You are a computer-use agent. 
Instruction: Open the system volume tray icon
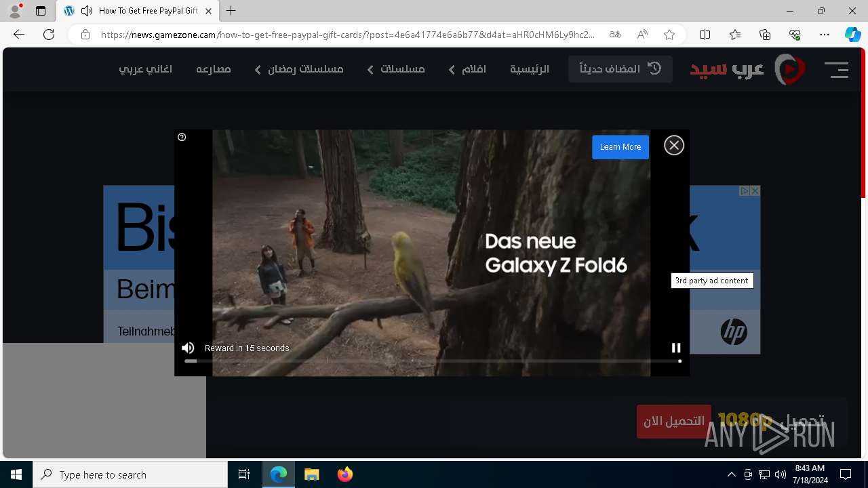tap(780, 474)
